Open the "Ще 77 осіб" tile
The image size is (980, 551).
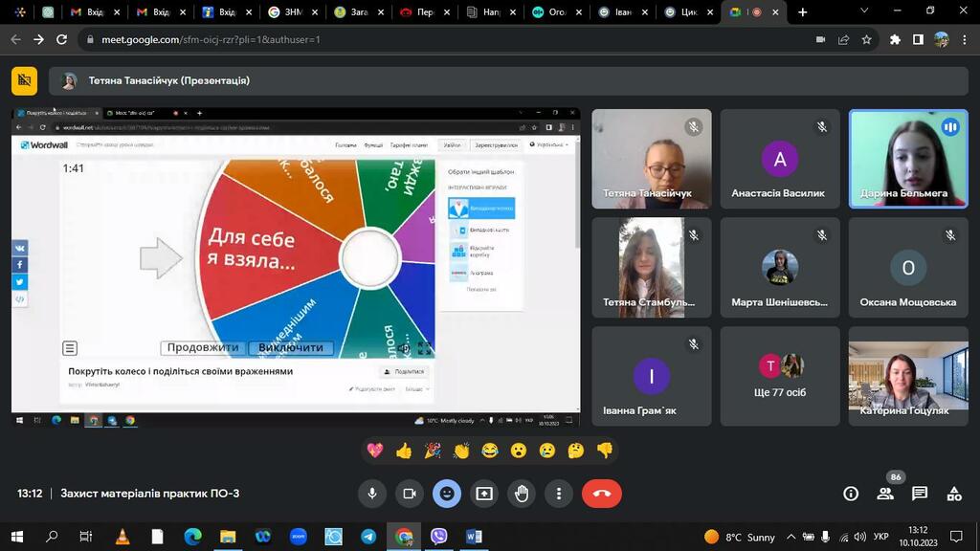pyautogui.click(x=780, y=376)
